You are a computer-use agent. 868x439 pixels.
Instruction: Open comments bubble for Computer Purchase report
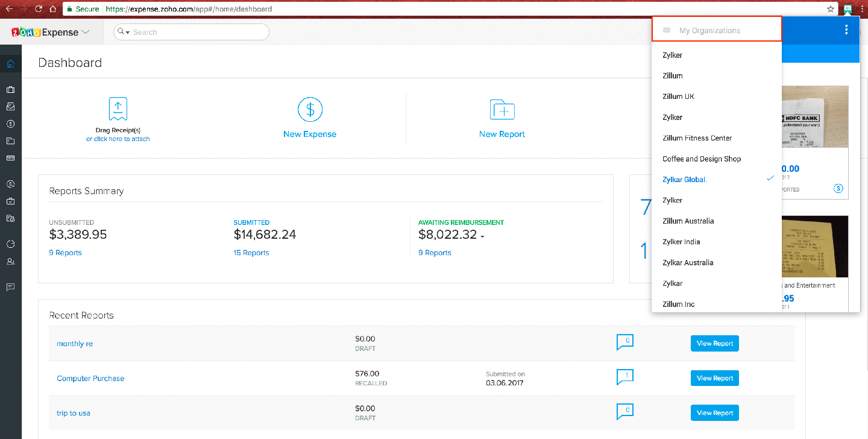625,377
